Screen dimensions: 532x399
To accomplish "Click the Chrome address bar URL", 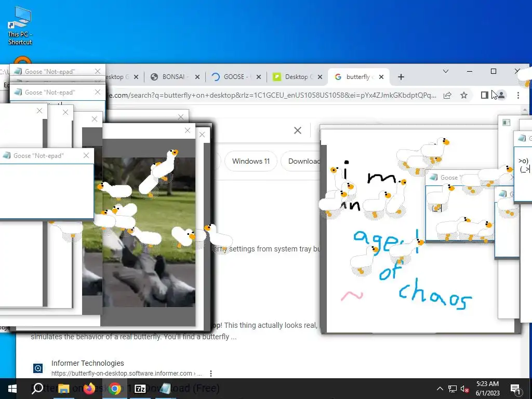I will 271,96.
